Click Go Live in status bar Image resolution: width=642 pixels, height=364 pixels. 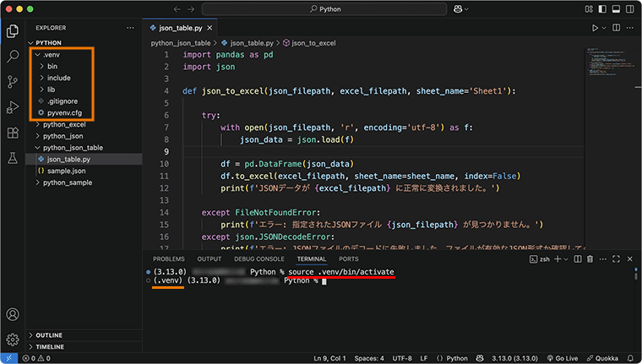point(563,358)
